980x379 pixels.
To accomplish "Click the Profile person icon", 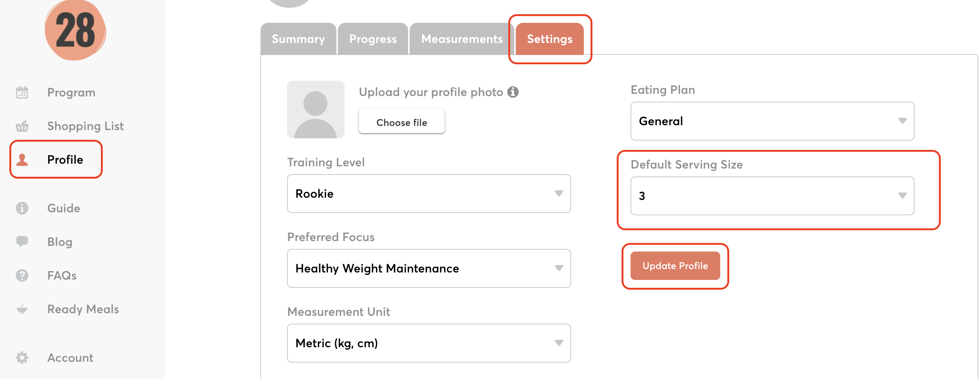I will point(22,160).
